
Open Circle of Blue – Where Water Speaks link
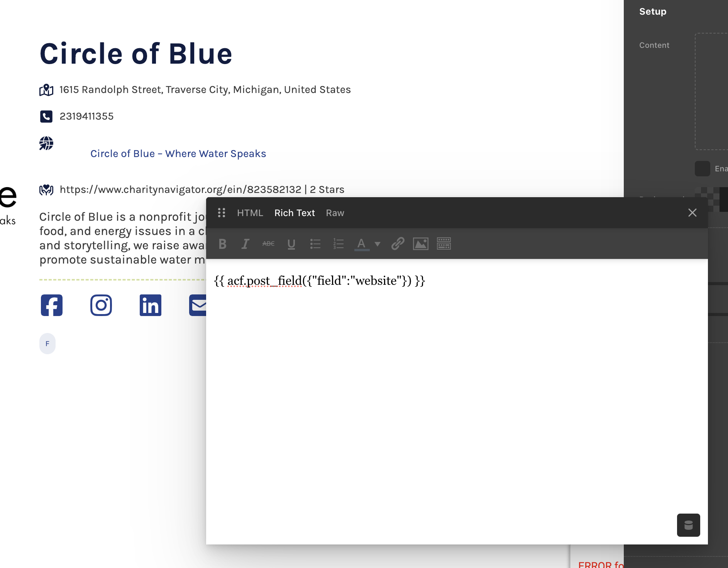(178, 154)
